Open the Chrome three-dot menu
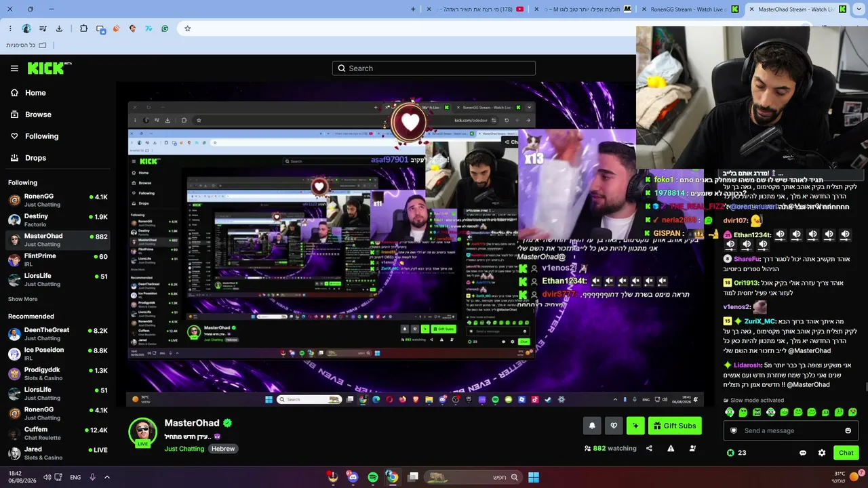Screen dimensions: 868x488 point(10,28)
